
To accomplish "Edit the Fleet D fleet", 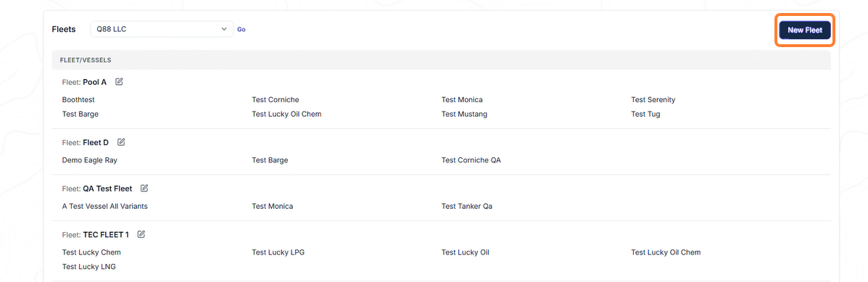I will click(121, 142).
